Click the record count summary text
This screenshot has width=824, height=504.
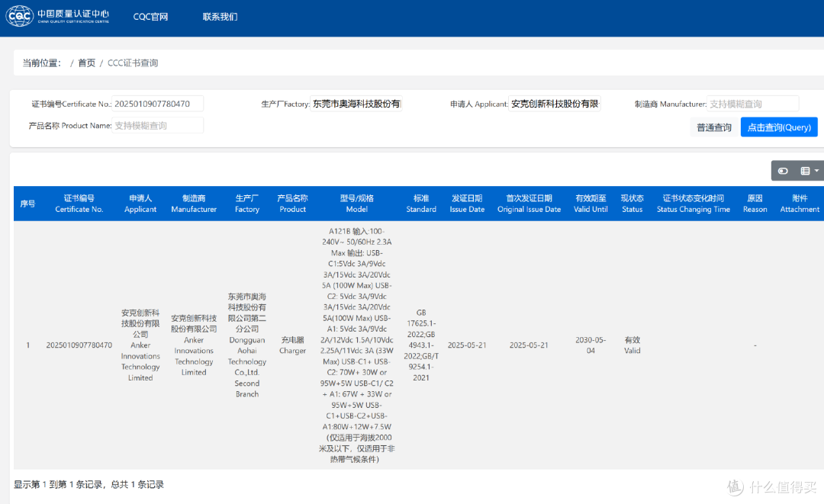coord(89,485)
